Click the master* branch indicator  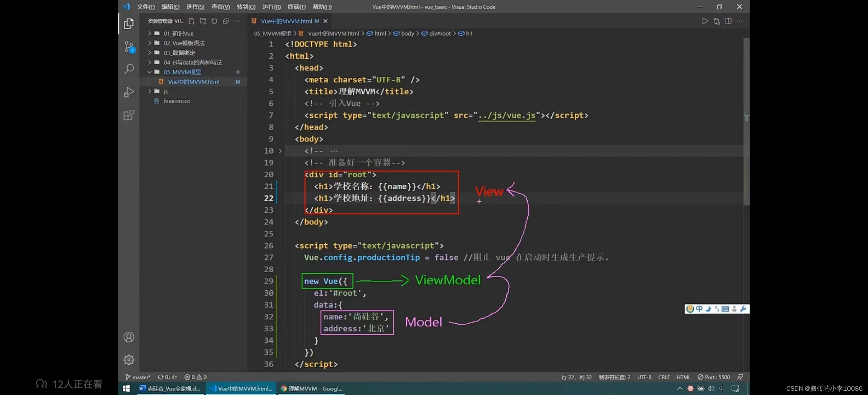[x=138, y=377]
